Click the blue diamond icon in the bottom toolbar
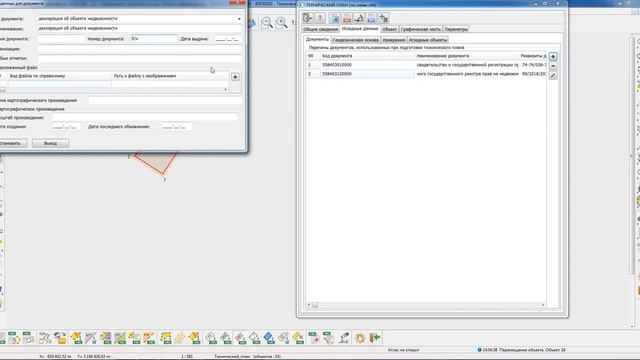 [268, 338]
